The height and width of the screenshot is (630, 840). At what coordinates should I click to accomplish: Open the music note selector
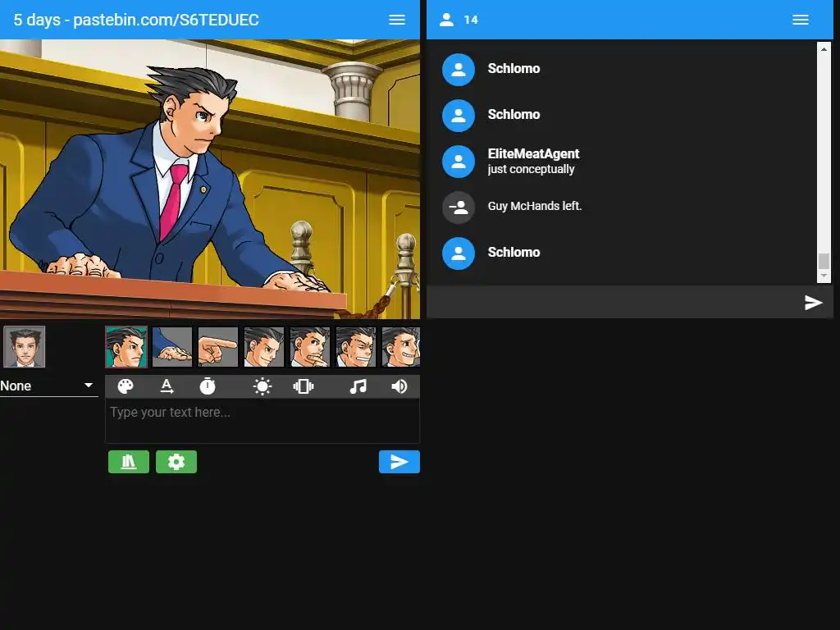coord(358,386)
